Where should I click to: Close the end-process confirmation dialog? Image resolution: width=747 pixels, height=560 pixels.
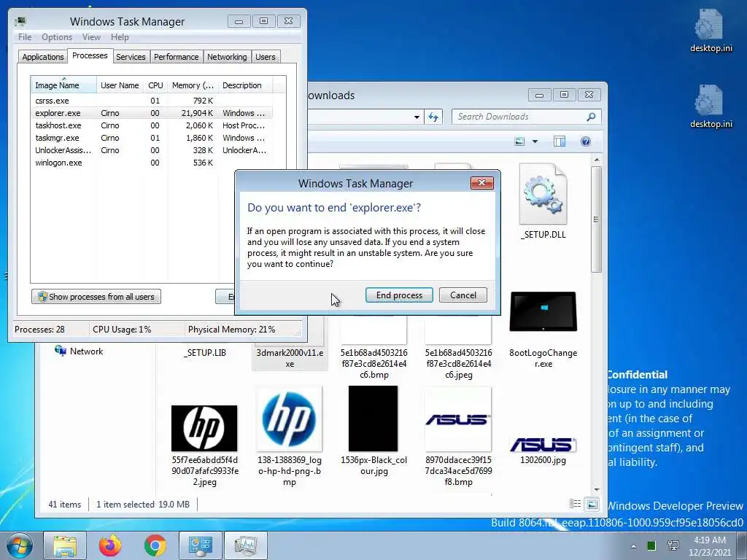pyautogui.click(x=481, y=183)
